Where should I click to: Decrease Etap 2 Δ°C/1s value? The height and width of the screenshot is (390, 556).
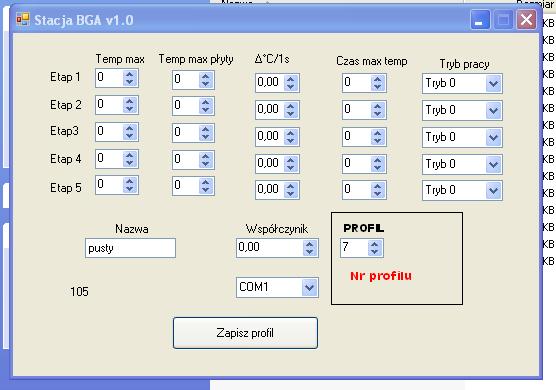291,114
